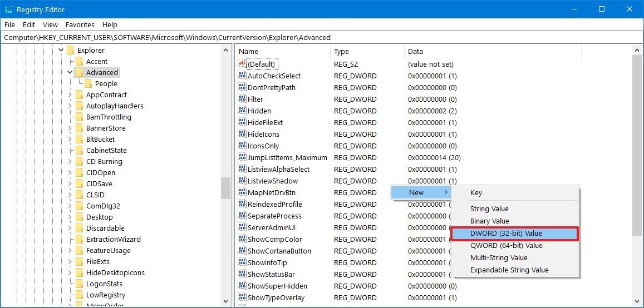Choose DWORD (32-bit) Value from submenu
Screen dimensions: 644x308
pyautogui.click(x=514, y=234)
